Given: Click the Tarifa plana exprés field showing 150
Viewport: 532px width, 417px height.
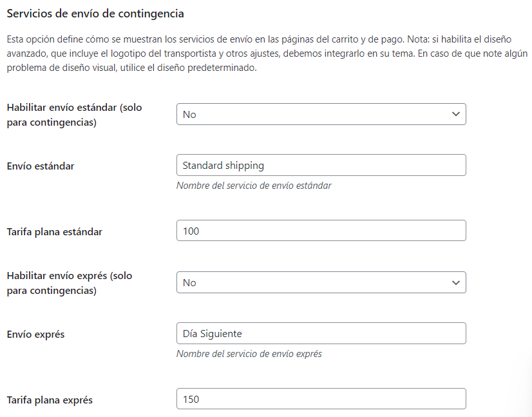Looking at the screenshot, I should [321, 399].
